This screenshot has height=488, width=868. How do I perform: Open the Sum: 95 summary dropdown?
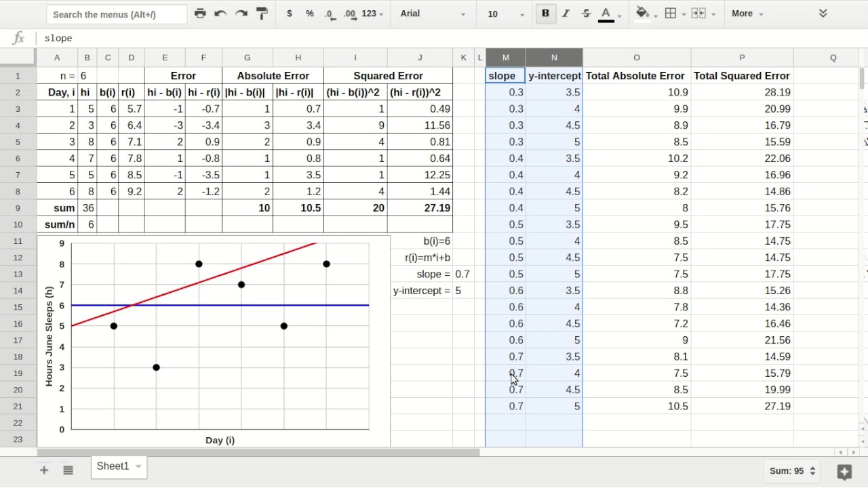[792, 470]
